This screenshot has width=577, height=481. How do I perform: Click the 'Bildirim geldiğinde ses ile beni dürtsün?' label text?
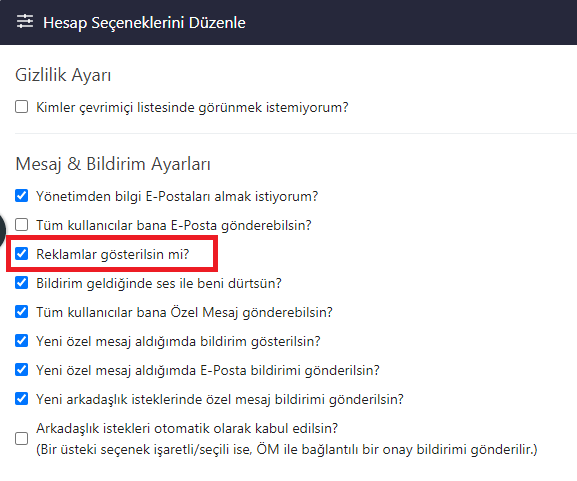pos(159,283)
